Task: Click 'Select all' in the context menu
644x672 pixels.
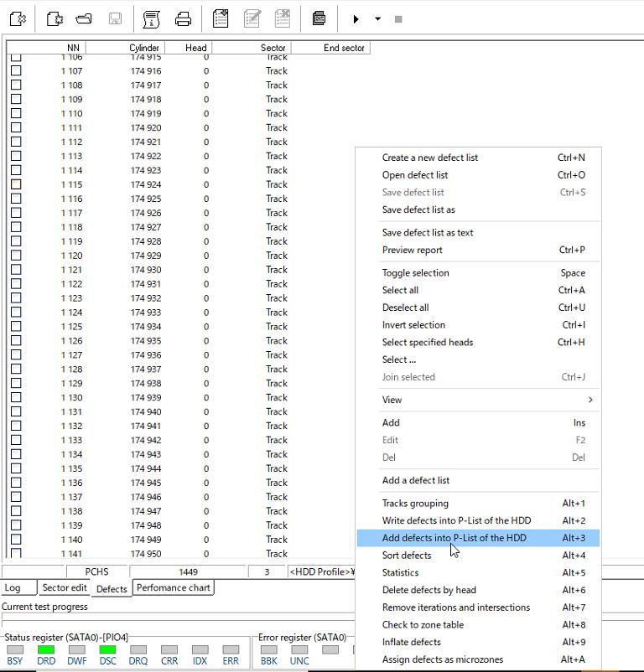Action: tap(400, 290)
